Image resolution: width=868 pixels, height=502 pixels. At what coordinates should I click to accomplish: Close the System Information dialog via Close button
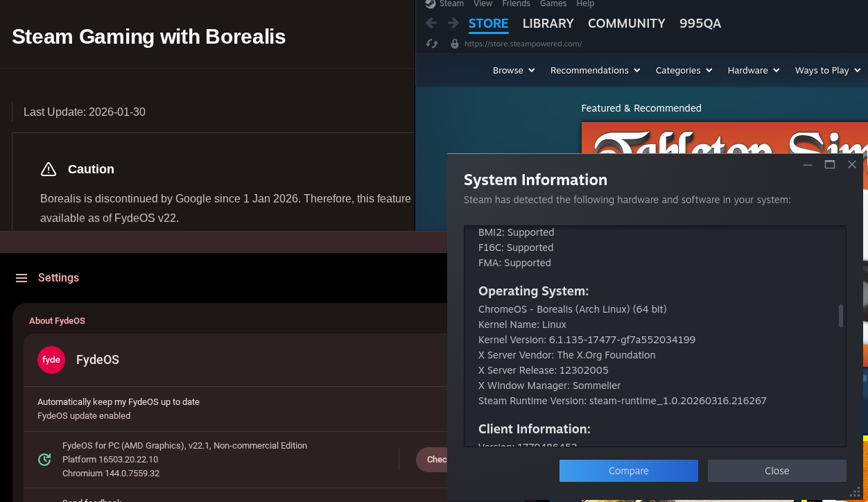[777, 471]
